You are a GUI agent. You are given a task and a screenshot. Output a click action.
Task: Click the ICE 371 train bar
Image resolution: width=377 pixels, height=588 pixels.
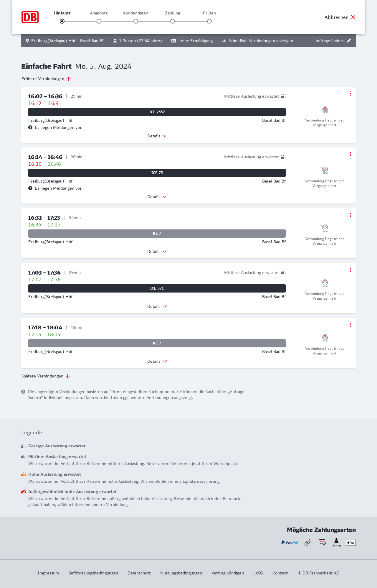tap(157, 288)
